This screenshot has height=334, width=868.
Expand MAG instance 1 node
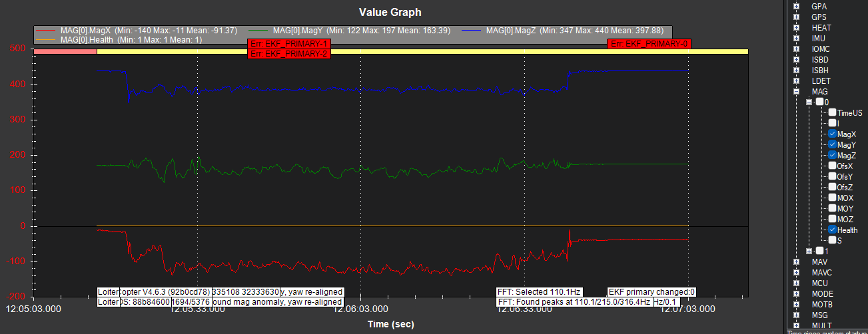coord(809,251)
